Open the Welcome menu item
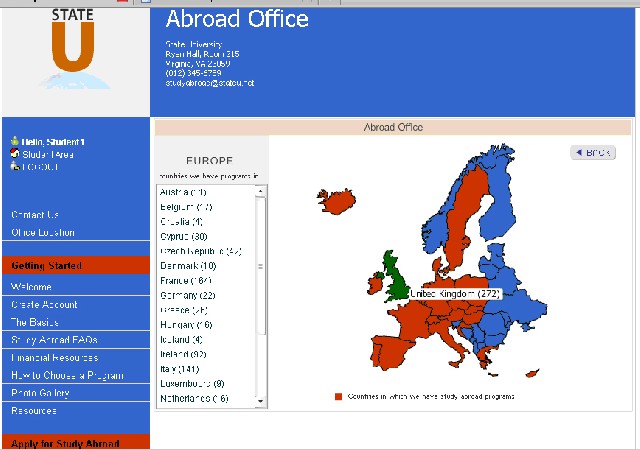The image size is (640, 450). pyautogui.click(x=31, y=287)
